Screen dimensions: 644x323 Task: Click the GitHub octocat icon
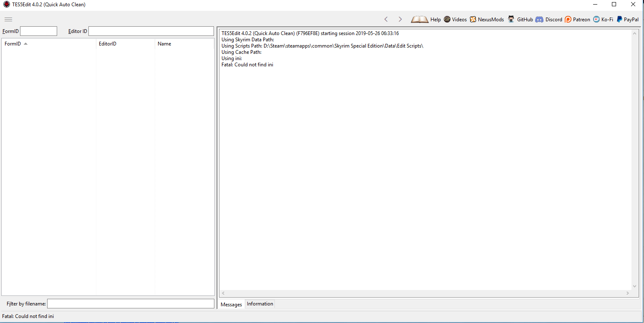click(x=511, y=19)
